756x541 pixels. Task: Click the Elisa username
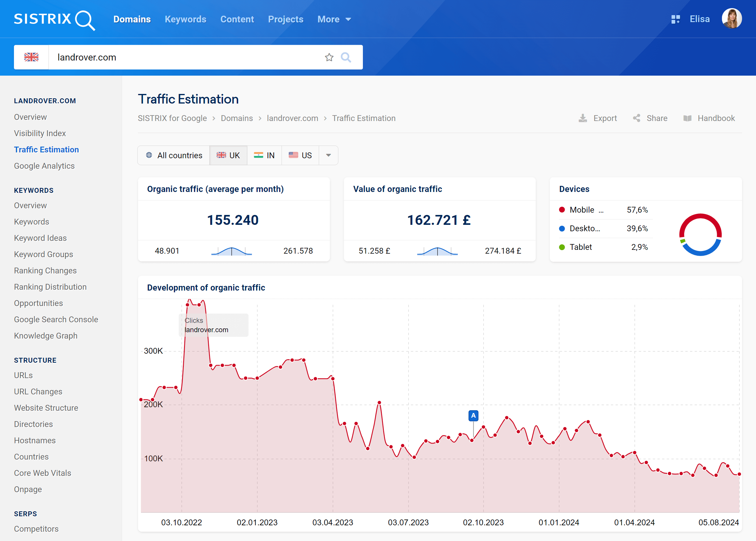700,19
